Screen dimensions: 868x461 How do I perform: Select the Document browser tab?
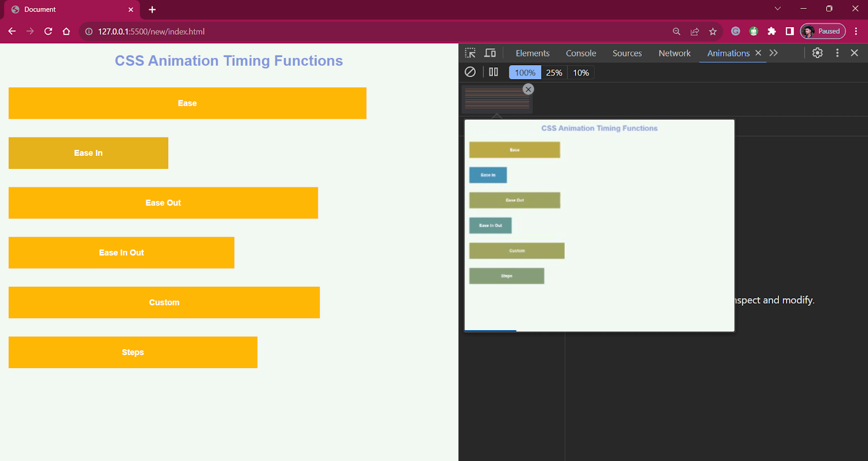coord(71,10)
